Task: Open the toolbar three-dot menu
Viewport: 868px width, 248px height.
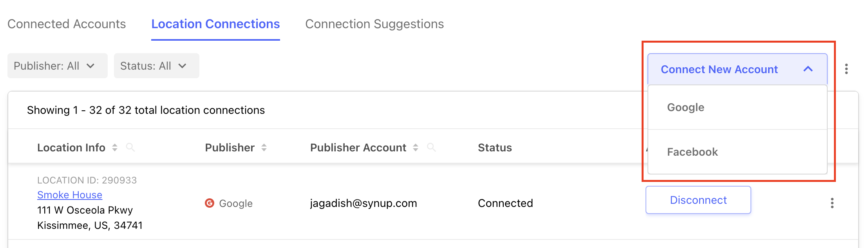Action: point(846,69)
